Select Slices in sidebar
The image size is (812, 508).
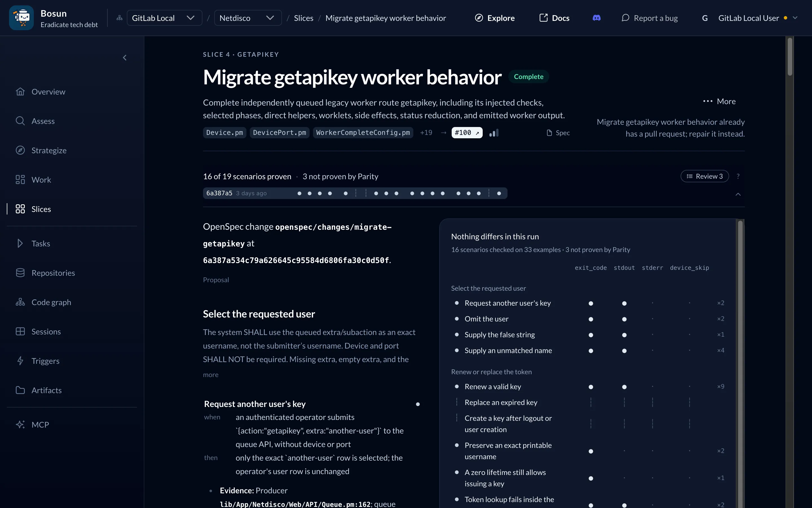click(33, 209)
